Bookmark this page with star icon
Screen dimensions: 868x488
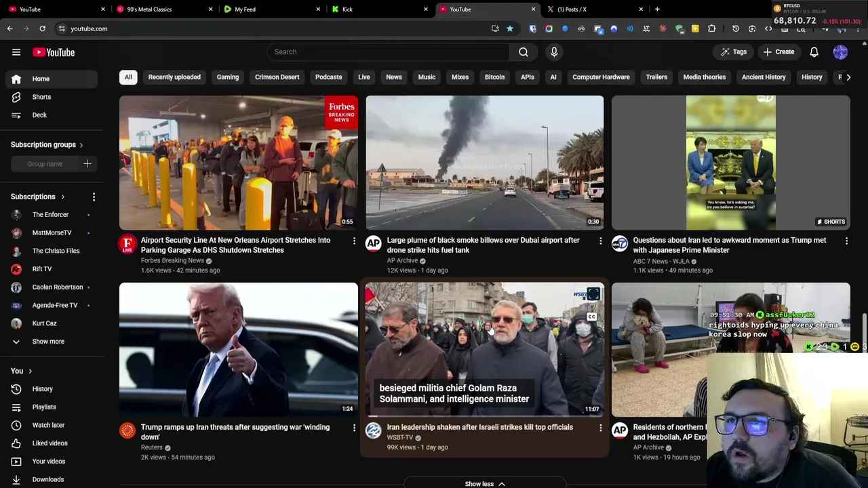[510, 28]
